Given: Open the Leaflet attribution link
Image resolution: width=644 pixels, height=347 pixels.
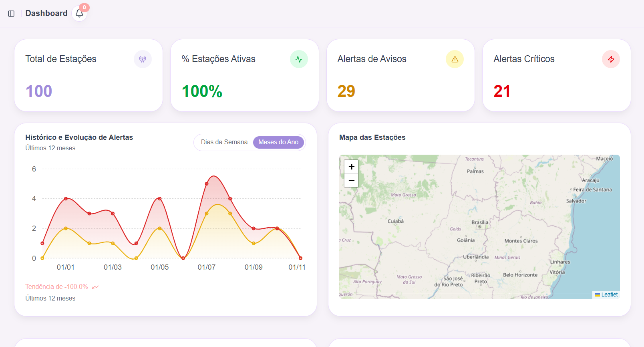Looking at the screenshot, I should (x=609, y=295).
